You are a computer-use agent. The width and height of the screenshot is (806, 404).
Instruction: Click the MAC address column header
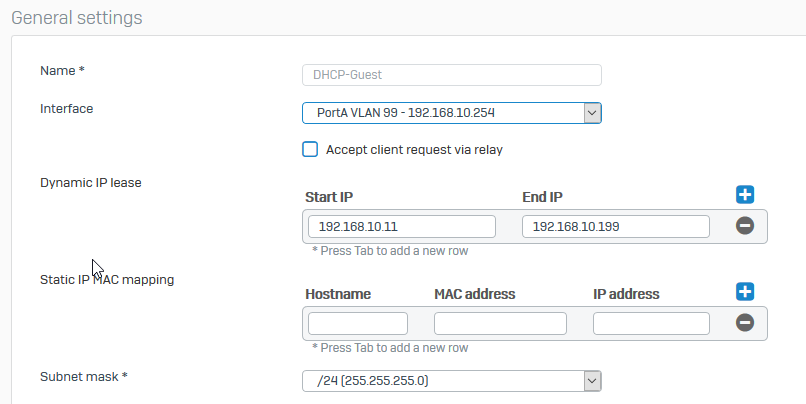[x=474, y=294]
